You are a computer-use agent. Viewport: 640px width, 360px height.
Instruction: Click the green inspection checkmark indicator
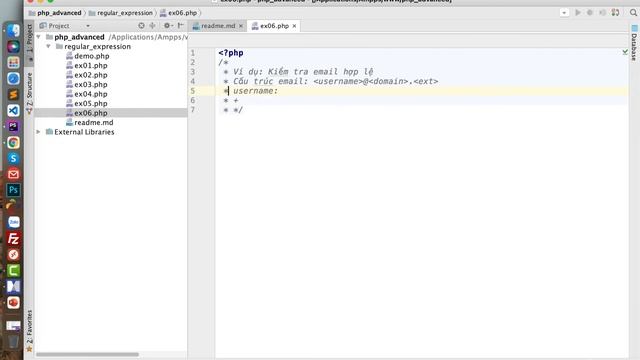(x=625, y=52)
